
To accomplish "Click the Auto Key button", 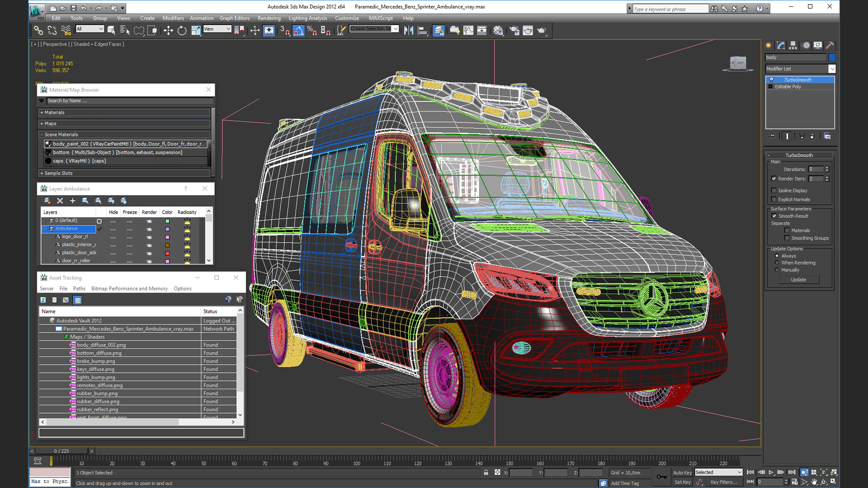I will 682,473.
